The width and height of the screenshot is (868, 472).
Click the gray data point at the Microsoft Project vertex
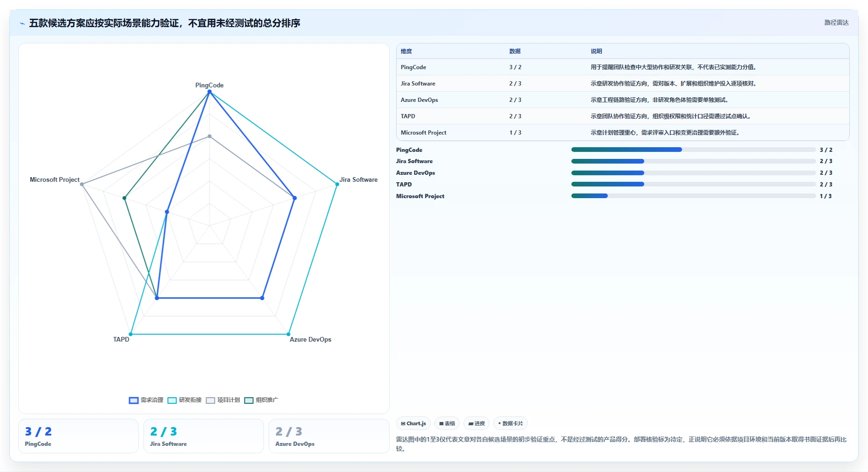click(x=82, y=184)
